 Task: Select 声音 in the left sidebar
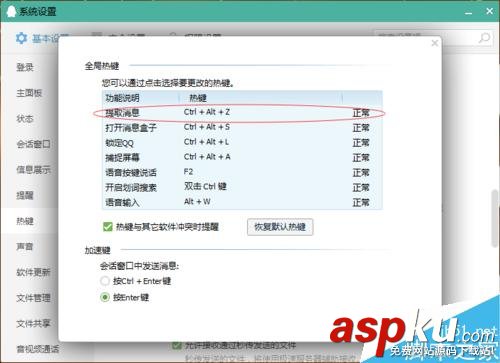click(x=25, y=247)
